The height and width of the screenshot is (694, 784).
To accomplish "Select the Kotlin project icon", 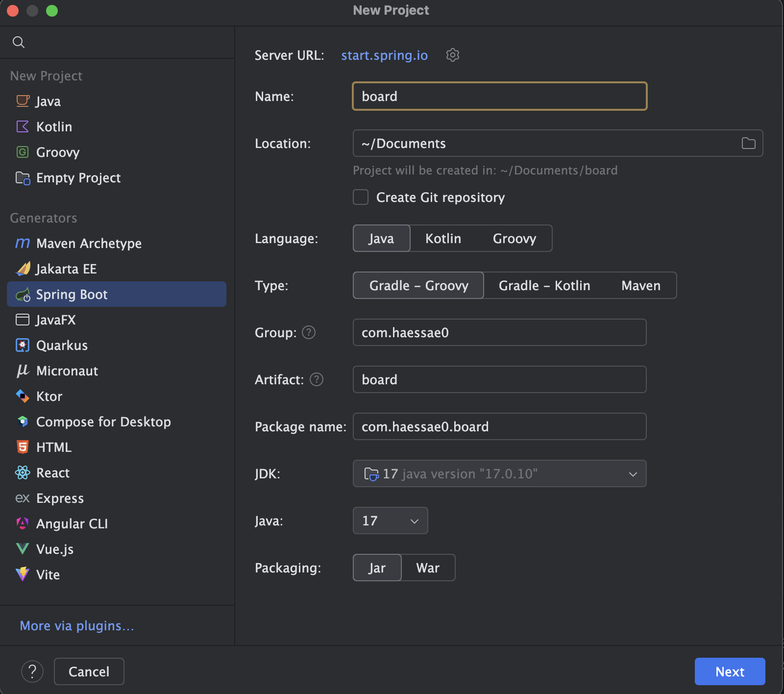I will coord(23,126).
